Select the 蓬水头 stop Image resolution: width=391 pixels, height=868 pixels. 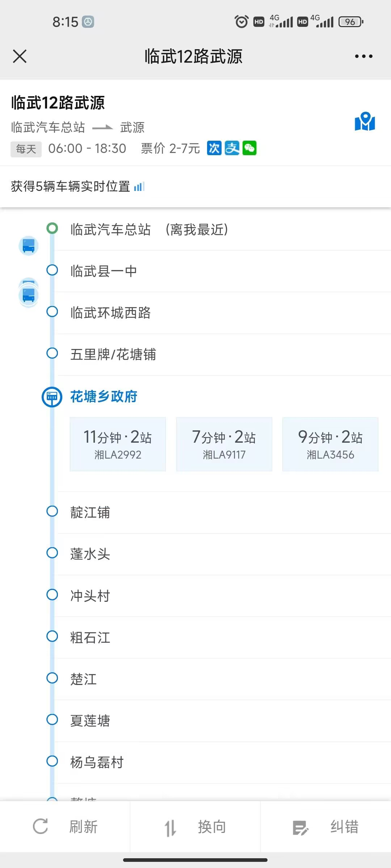(x=90, y=554)
